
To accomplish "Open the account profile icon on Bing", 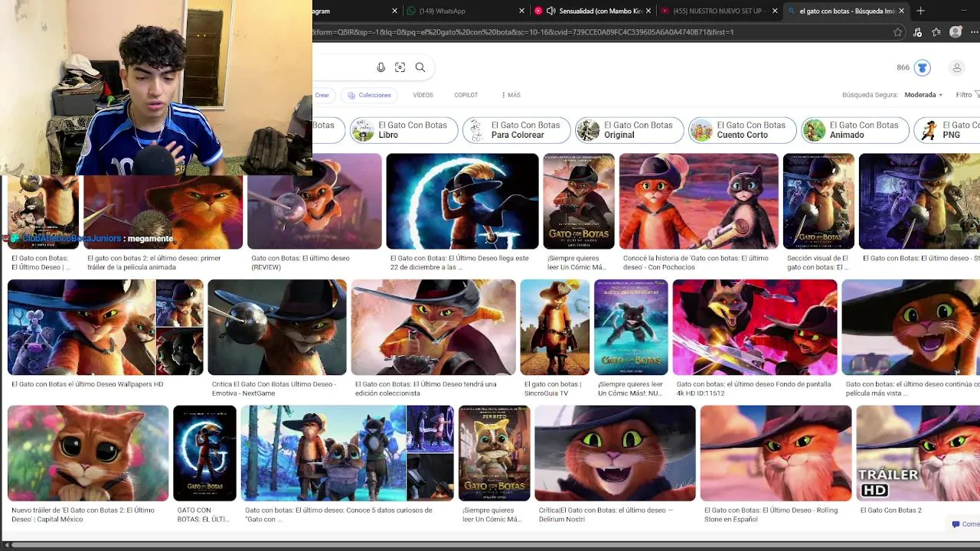I will pos(956,67).
